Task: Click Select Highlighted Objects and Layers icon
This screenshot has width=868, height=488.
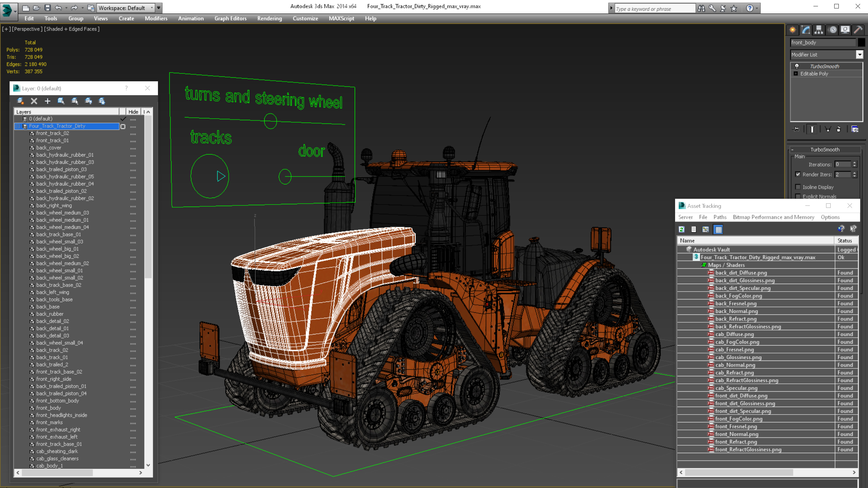Action: (x=61, y=101)
